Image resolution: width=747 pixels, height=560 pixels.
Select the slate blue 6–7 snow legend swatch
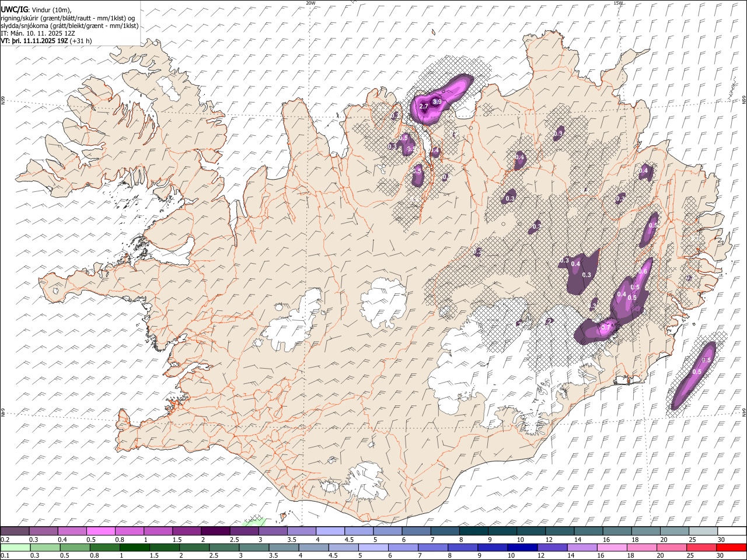[416, 531]
